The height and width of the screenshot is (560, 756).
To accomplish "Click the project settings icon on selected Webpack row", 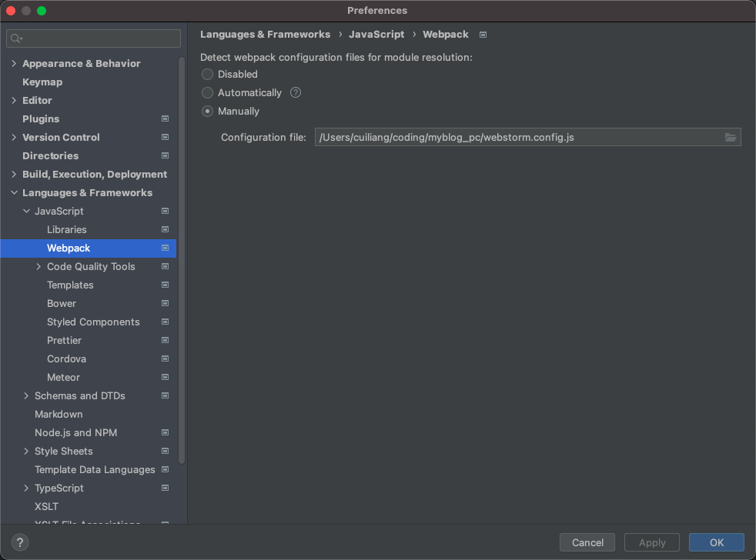I will pos(165,248).
